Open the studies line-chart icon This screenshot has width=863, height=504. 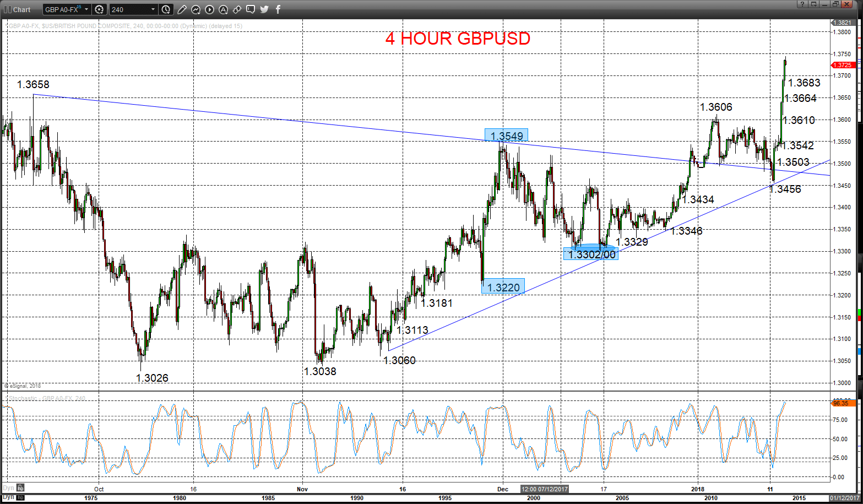pyautogui.click(x=196, y=9)
